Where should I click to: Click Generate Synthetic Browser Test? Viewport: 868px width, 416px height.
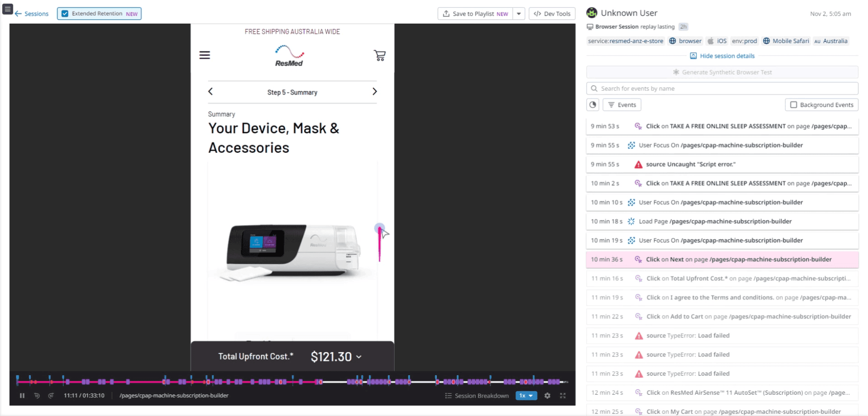tap(722, 72)
